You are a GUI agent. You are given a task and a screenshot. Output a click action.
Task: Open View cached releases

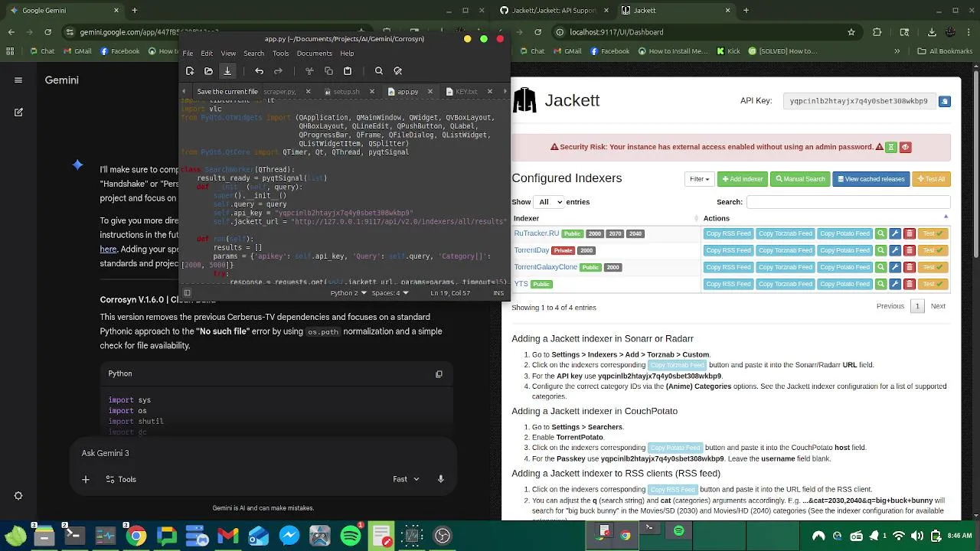pyautogui.click(x=871, y=179)
